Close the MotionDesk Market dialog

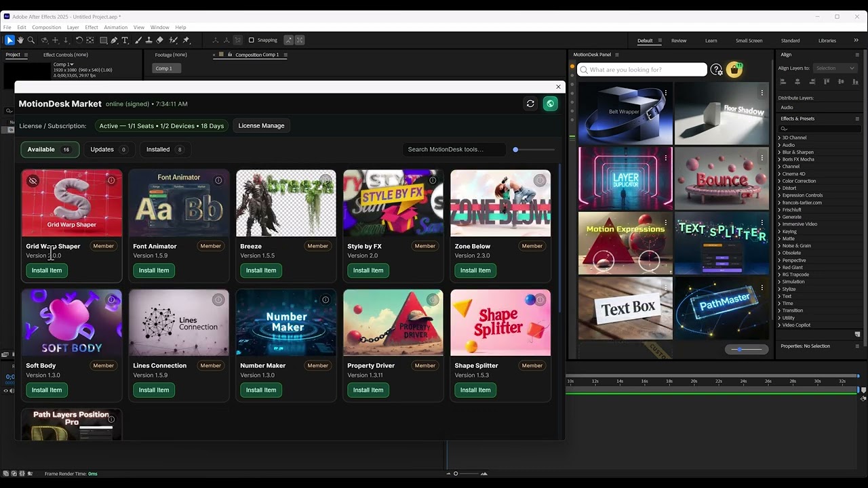pyautogui.click(x=558, y=87)
